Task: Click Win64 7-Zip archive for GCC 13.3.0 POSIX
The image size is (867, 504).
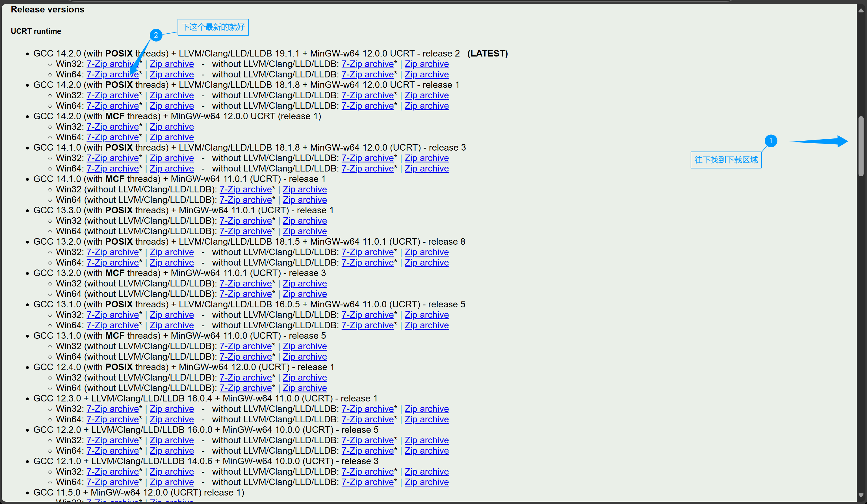Action: coord(246,231)
